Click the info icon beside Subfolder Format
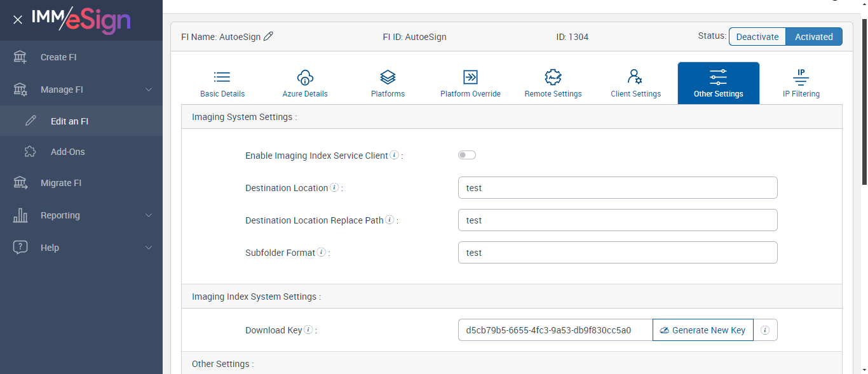The image size is (868, 374). tap(322, 252)
